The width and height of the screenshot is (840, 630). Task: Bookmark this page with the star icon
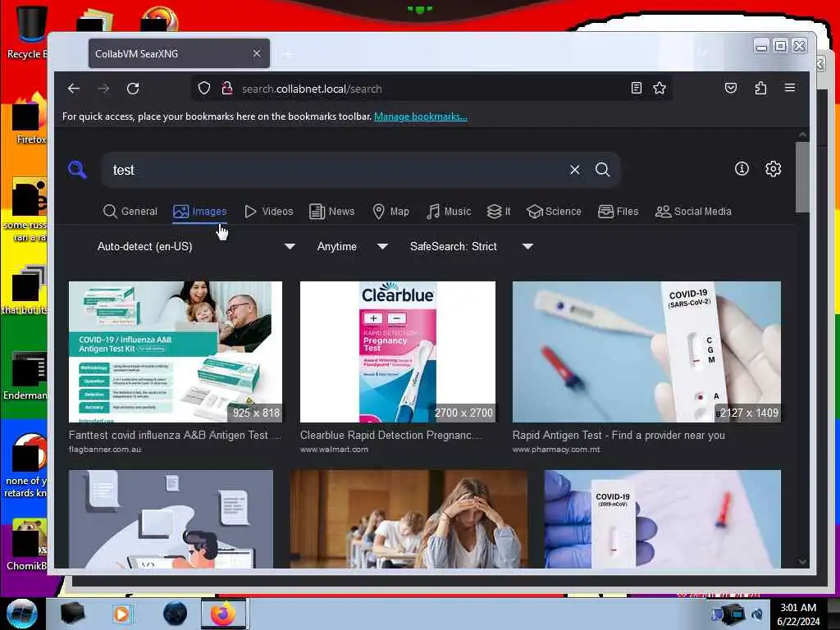[660, 89]
